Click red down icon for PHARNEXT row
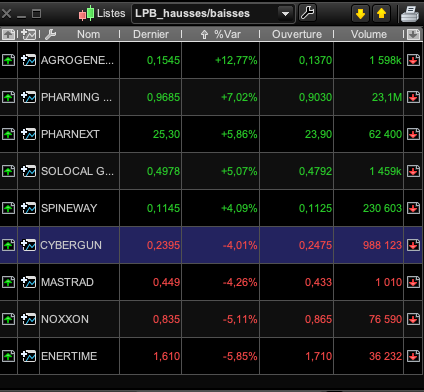424x392 pixels. (x=413, y=134)
